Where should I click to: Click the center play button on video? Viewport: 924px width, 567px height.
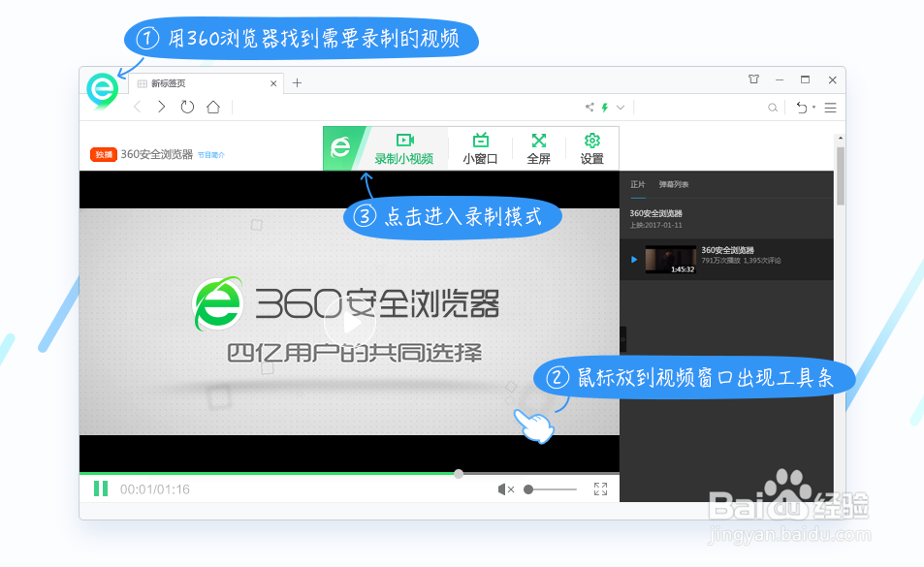point(350,323)
